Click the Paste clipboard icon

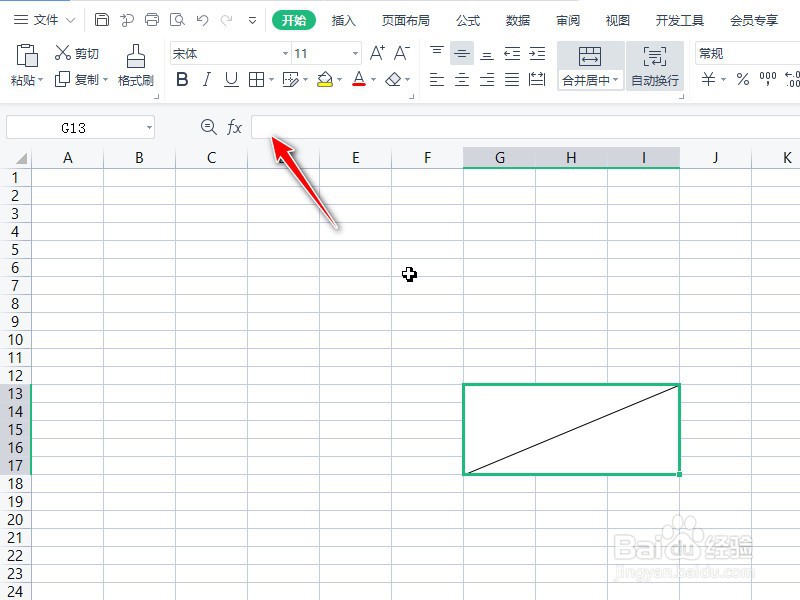27,56
